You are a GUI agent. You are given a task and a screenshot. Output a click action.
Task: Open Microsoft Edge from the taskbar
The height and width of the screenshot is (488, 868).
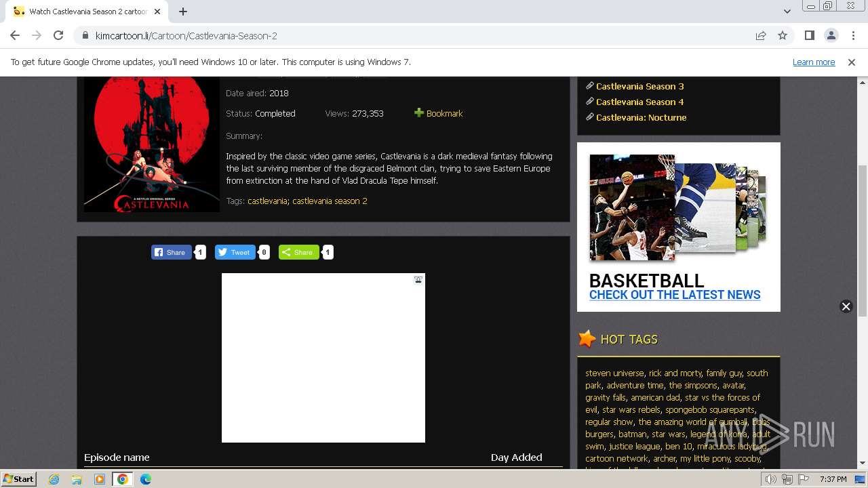point(146,479)
